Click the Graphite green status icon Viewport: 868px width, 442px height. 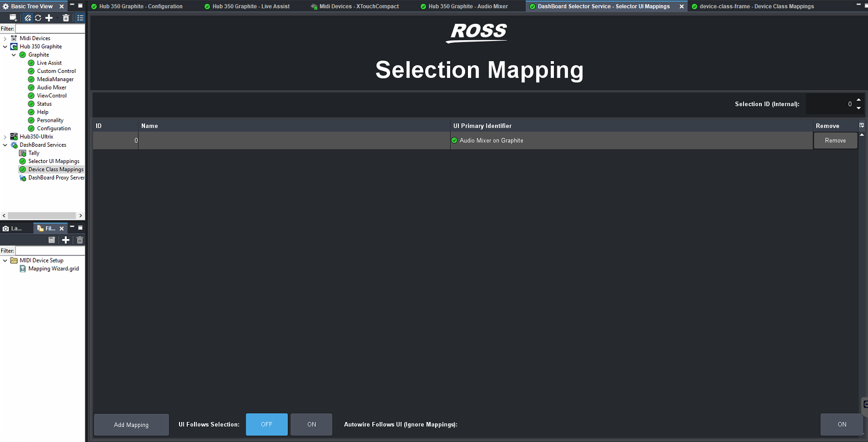23,55
